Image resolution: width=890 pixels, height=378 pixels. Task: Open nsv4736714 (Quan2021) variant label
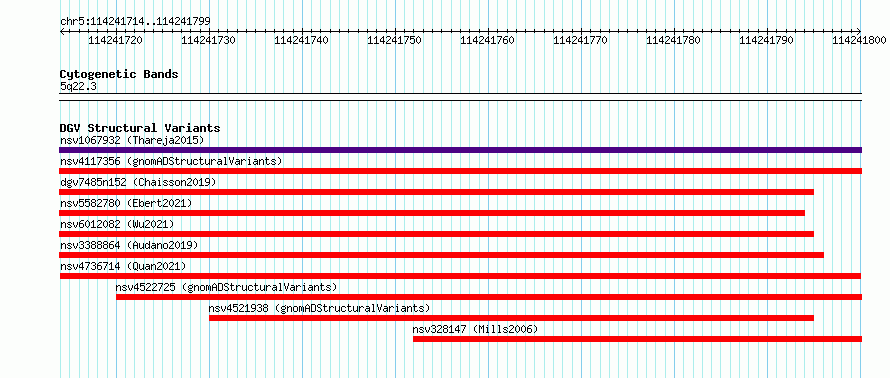123,266
